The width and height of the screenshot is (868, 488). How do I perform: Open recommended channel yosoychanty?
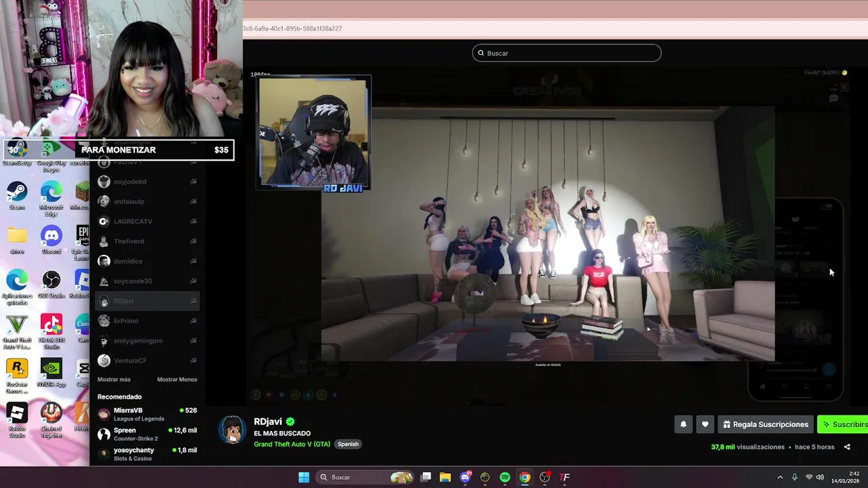pyautogui.click(x=148, y=454)
